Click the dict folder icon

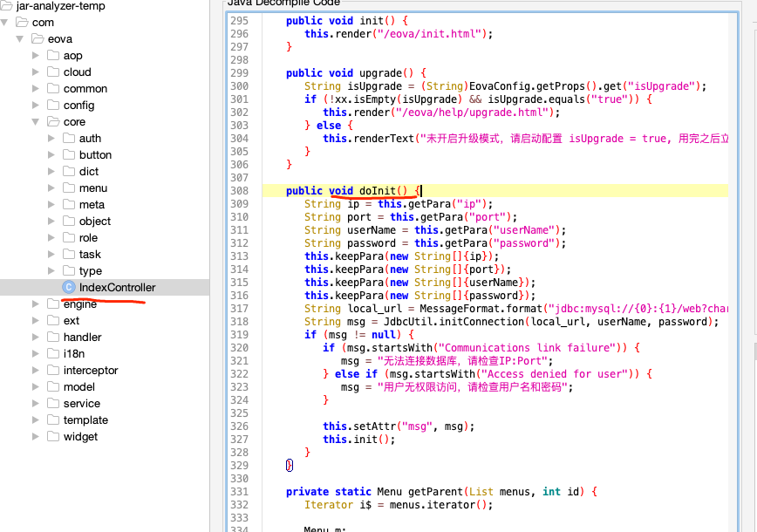[69, 171]
